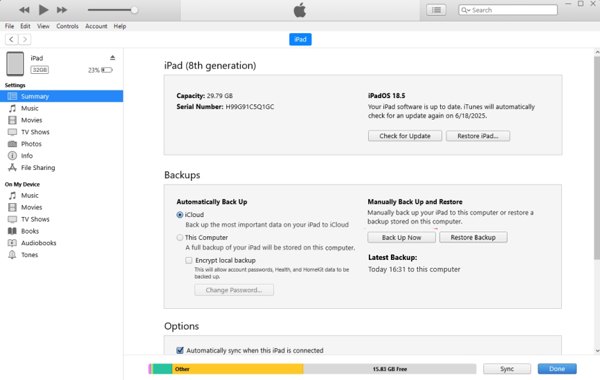The width and height of the screenshot is (600, 380).
Task: Click Restore iPad button
Action: pyautogui.click(x=478, y=136)
